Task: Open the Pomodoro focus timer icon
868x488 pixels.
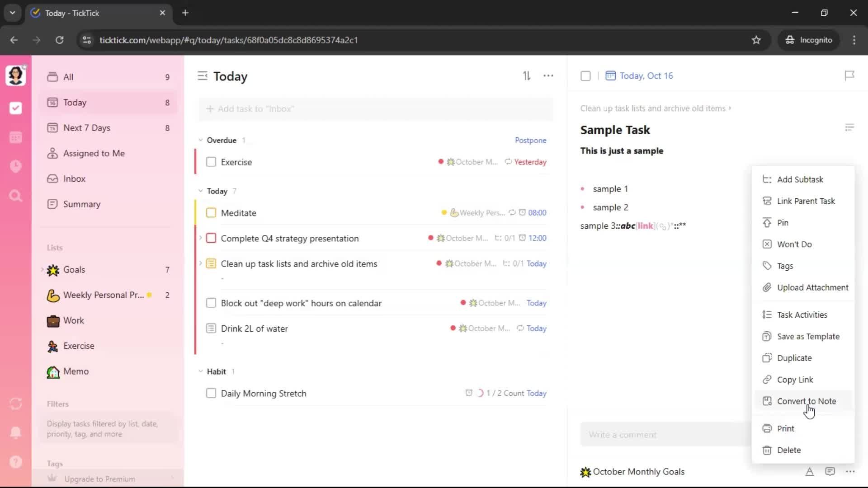Action: pyautogui.click(x=15, y=166)
